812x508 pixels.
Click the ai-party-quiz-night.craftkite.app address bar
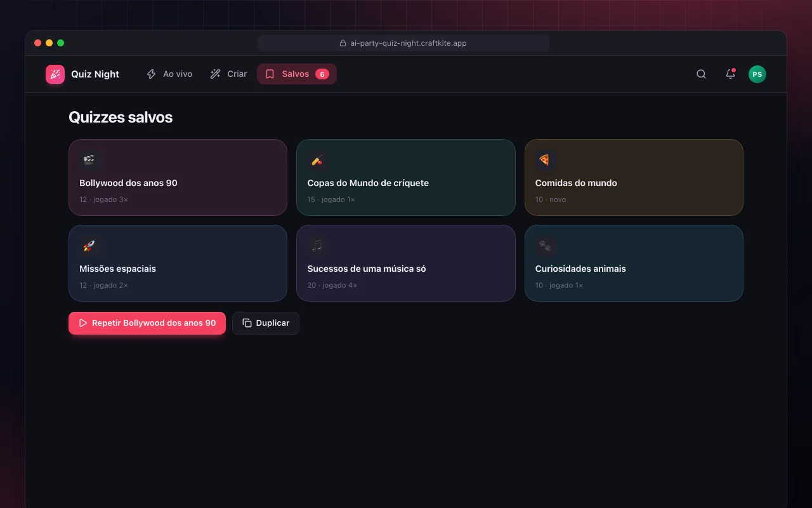point(403,43)
